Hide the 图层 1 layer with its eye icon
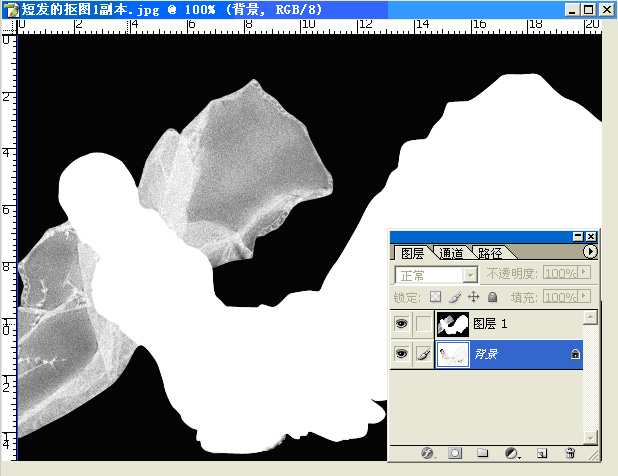Screen dimensions: 618x476 point(401,324)
